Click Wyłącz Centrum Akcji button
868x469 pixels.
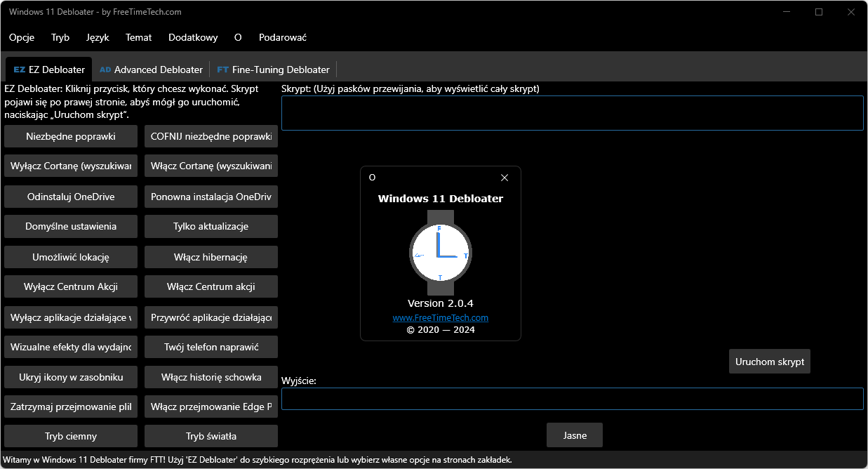pos(71,286)
